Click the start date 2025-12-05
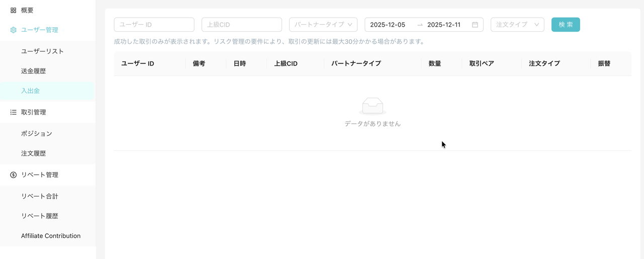Image resolution: width=644 pixels, height=259 pixels. pyautogui.click(x=387, y=25)
